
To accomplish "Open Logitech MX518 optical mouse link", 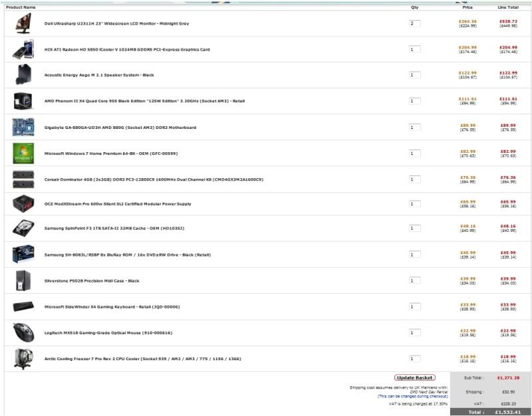I will (108, 333).
